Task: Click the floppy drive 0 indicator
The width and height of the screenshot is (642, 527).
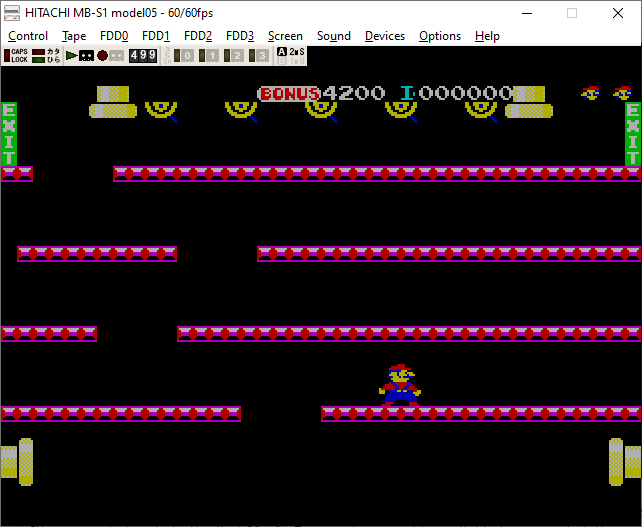Action: point(183,55)
